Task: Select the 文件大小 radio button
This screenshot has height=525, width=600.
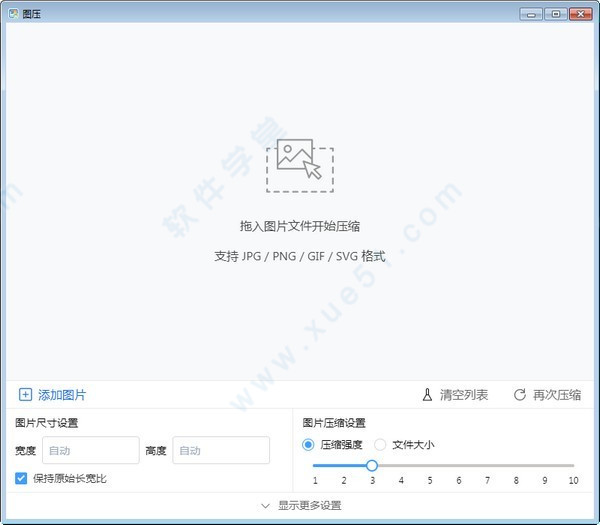Action: pos(380,445)
